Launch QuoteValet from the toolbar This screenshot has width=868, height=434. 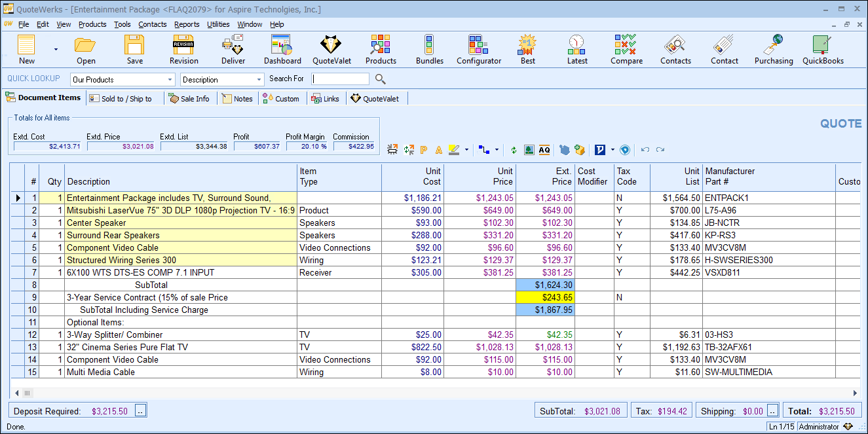(x=331, y=48)
